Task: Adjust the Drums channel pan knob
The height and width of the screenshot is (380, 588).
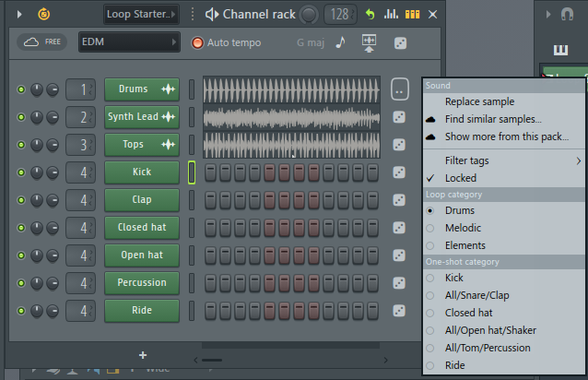Action: click(37, 89)
